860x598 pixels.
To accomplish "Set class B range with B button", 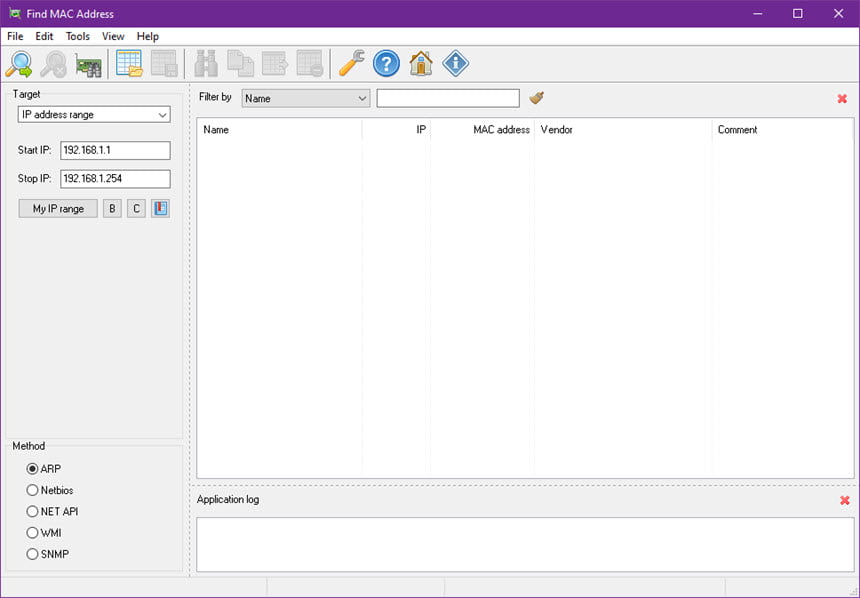I will (x=112, y=208).
